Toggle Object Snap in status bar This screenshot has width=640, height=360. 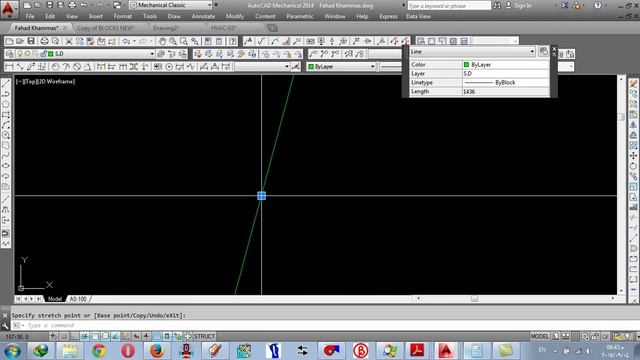[95, 336]
